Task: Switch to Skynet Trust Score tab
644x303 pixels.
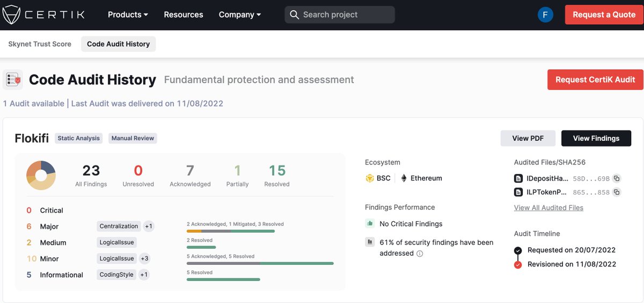Action: pos(40,44)
